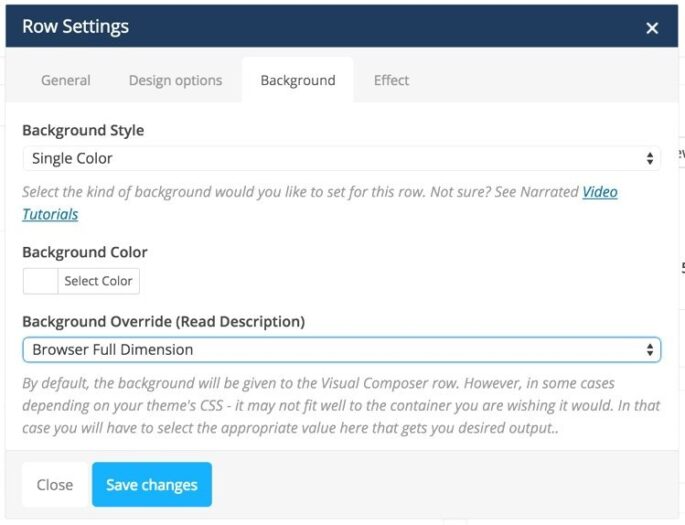Open the Design options tab
The image size is (685, 525).
[x=175, y=80]
